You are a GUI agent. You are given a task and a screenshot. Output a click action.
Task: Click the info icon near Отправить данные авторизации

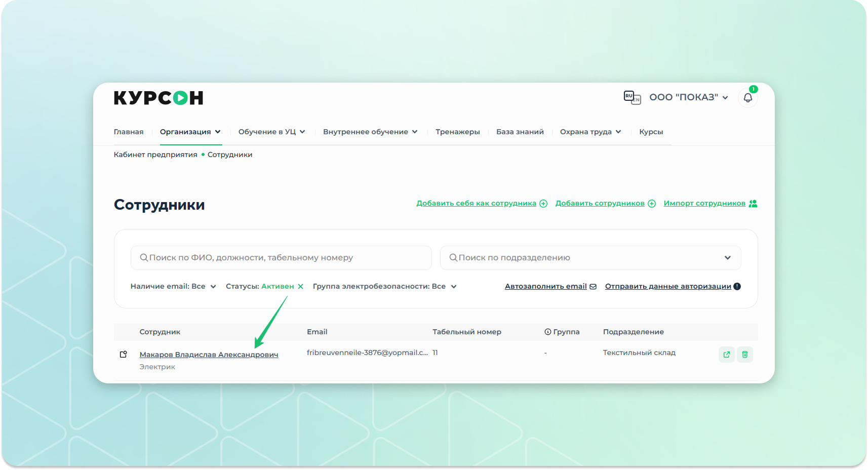(737, 287)
